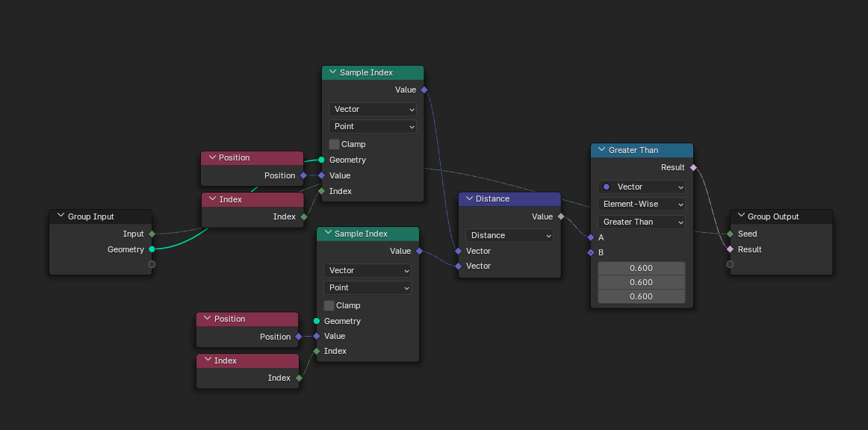The height and width of the screenshot is (430, 868).
Task: Click the upper Sample Index title text
Action: coord(367,72)
